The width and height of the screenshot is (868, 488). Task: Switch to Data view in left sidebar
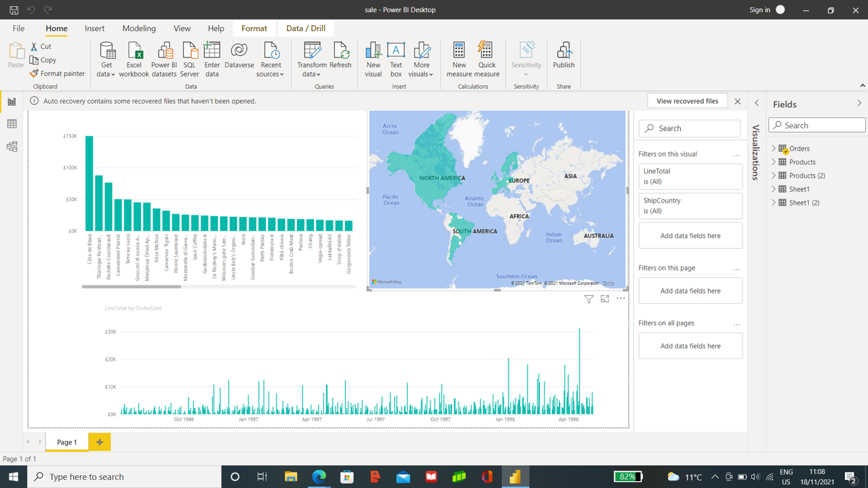click(x=12, y=124)
